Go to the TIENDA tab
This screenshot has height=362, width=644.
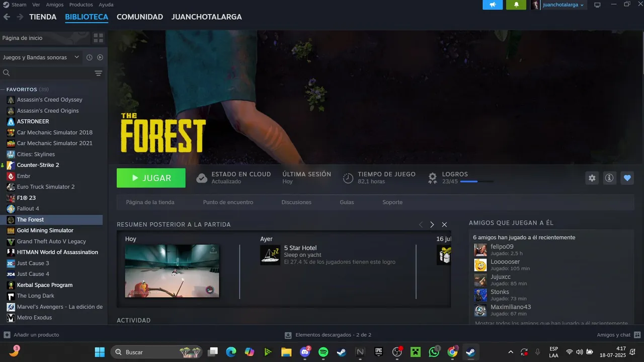(43, 17)
